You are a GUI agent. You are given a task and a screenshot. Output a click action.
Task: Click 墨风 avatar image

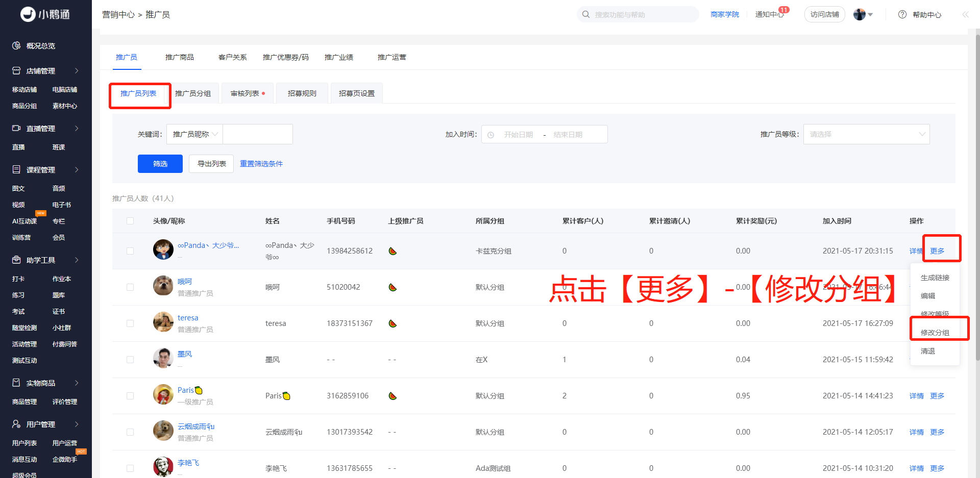(x=163, y=358)
